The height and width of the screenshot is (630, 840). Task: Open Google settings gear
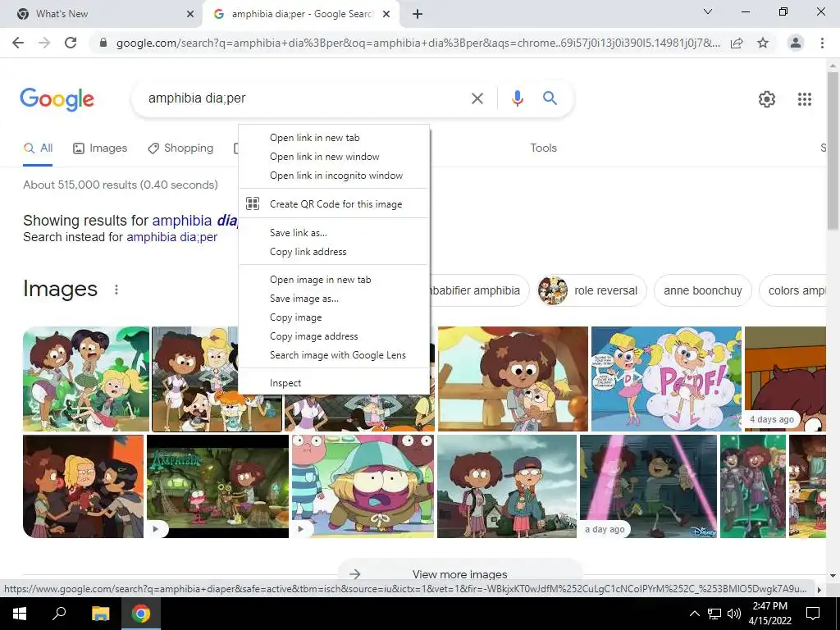pos(767,99)
